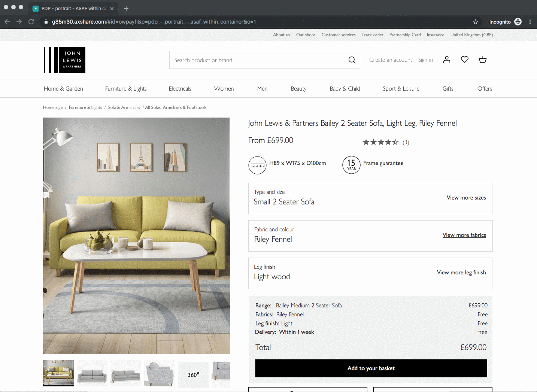Image resolution: width=537 pixels, height=392 pixels.
Task: Go back in browser history
Action: point(7,22)
